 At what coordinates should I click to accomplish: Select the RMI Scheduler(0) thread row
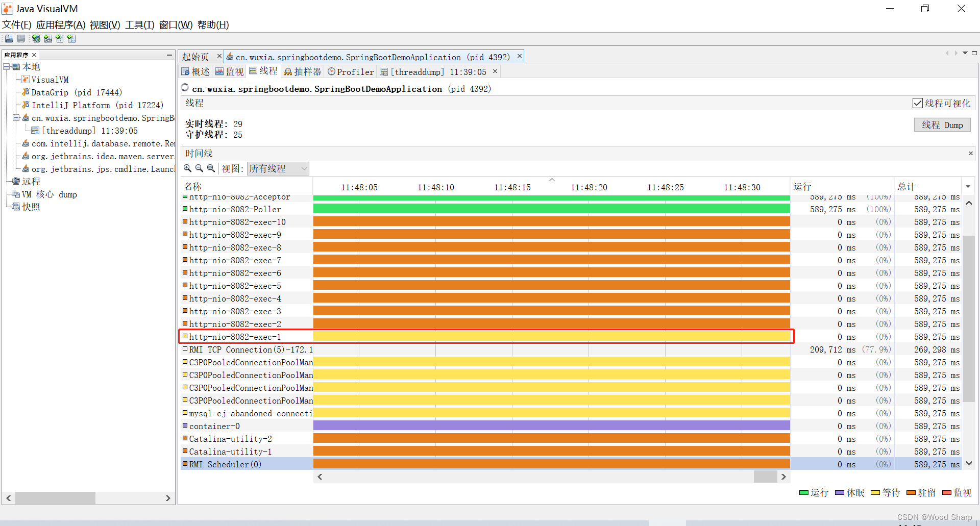pos(572,464)
